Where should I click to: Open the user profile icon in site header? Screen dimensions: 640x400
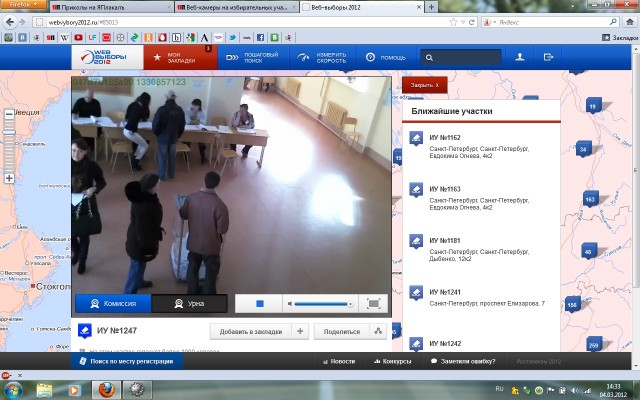coord(520,57)
